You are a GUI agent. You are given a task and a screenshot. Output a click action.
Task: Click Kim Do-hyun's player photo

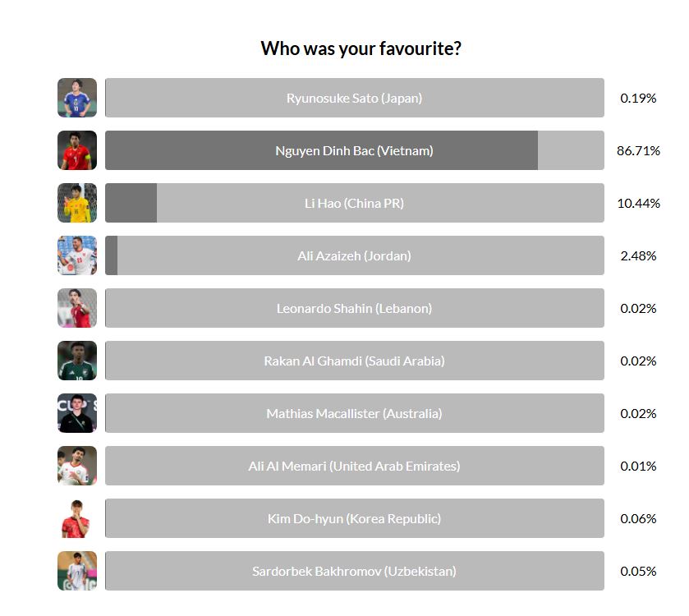tap(77, 518)
